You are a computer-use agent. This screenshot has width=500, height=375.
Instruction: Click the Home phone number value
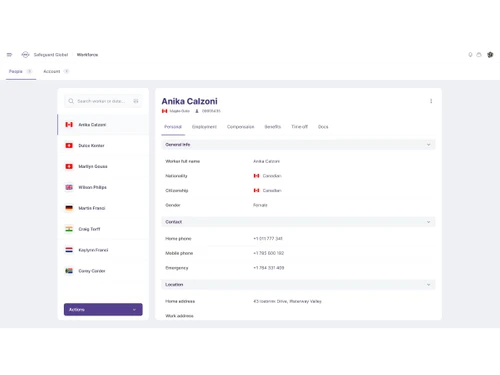pos(268,239)
